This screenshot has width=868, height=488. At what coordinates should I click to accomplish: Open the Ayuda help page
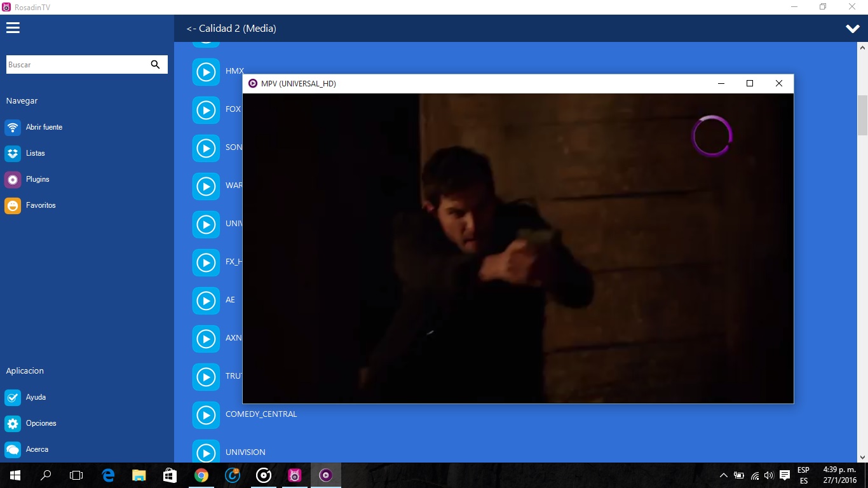coord(36,397)
